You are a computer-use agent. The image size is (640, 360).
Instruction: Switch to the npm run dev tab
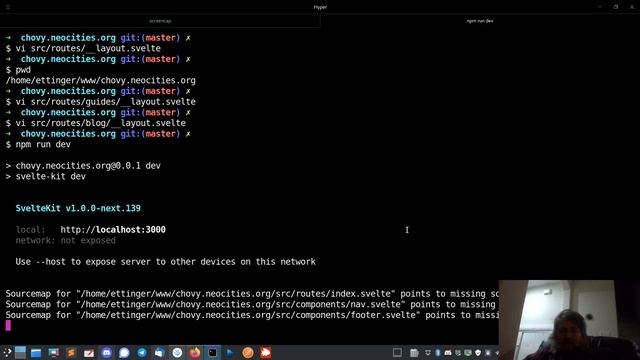point(480,21)
